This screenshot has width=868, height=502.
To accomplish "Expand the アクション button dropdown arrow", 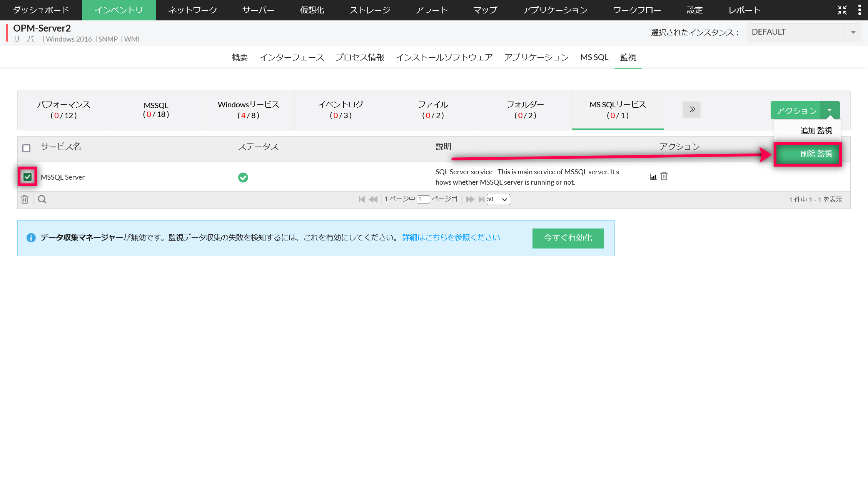I will coord(830,110).
